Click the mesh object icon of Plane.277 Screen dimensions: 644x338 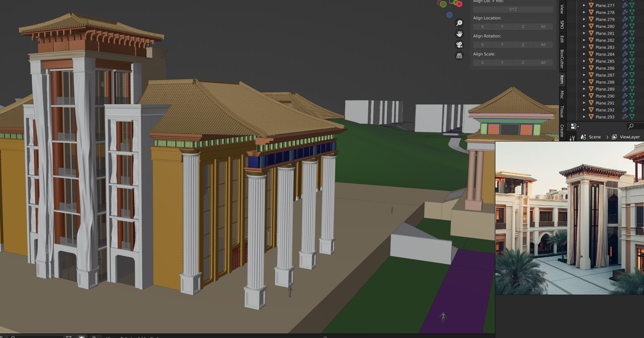click(591, 5)
